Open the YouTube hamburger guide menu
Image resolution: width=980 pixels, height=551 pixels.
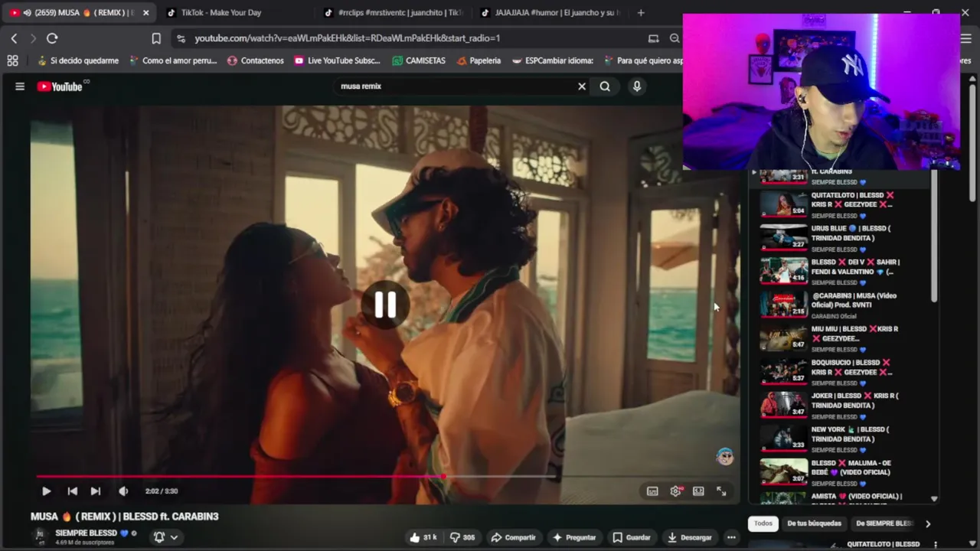pyautogui.click(x=20, y=86)
